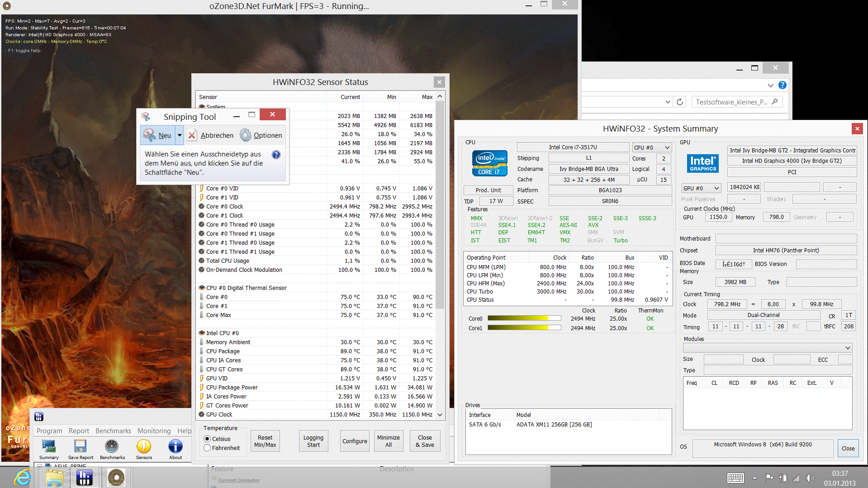Open Benchmarks gauge icon in HWiNFO toolbar

click(112, 446)
